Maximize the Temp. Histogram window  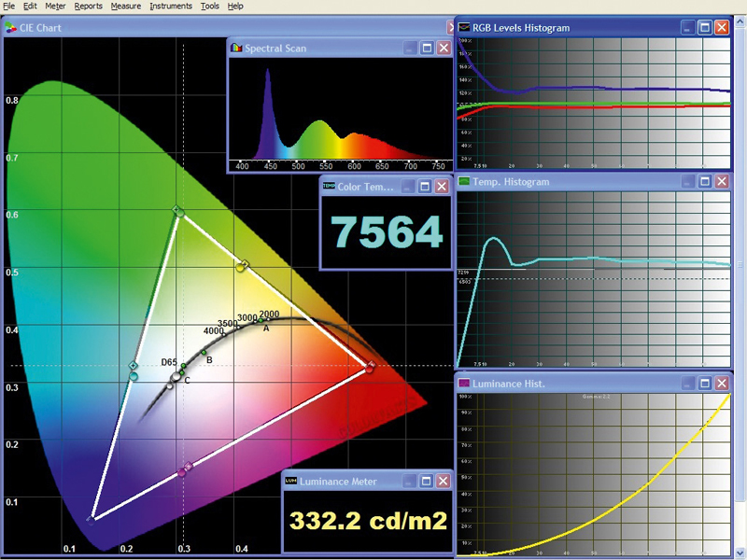point(705,181)
